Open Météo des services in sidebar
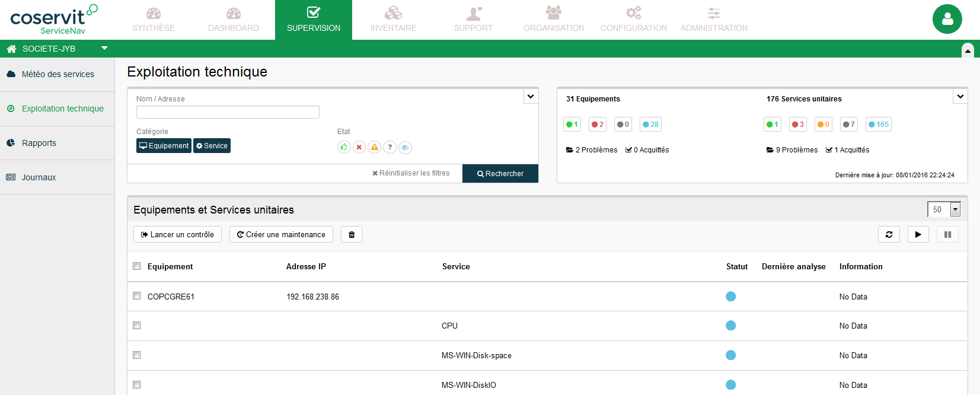Viewport: 980px width, 395px height. coord(58,75)
